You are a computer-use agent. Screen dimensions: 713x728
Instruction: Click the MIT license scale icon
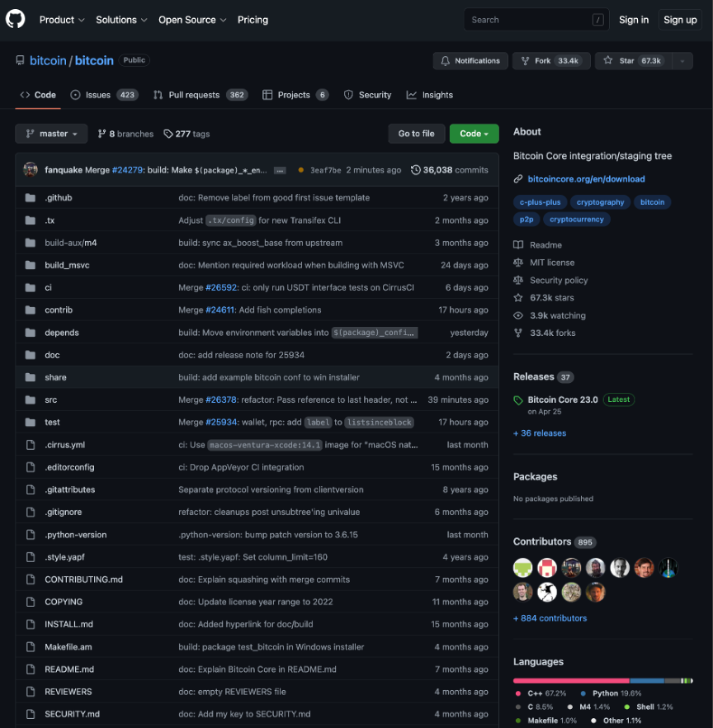tap(518, 262)
